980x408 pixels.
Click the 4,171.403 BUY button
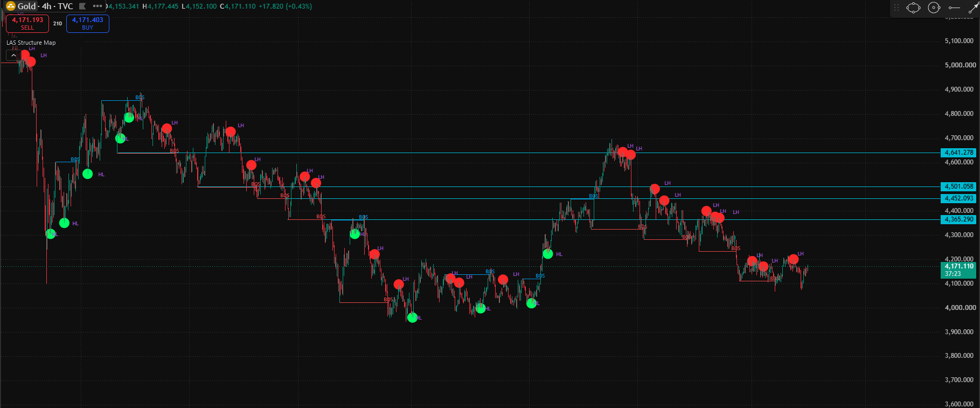coord(88,23)
